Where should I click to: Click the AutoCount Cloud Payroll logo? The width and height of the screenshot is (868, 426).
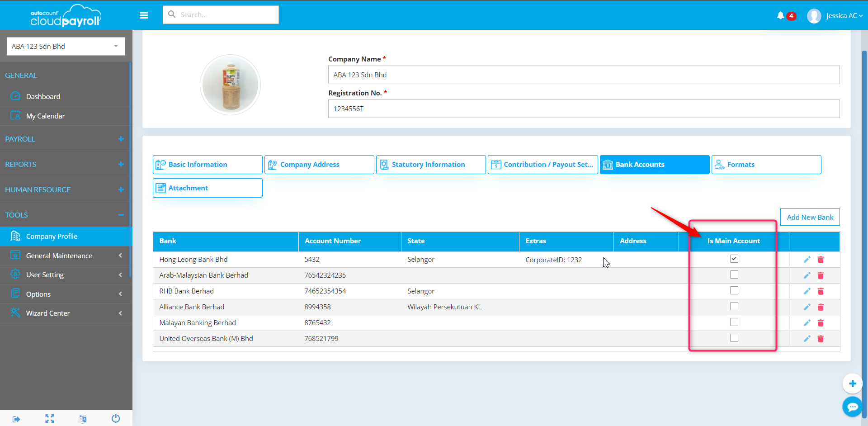(66, 15)
